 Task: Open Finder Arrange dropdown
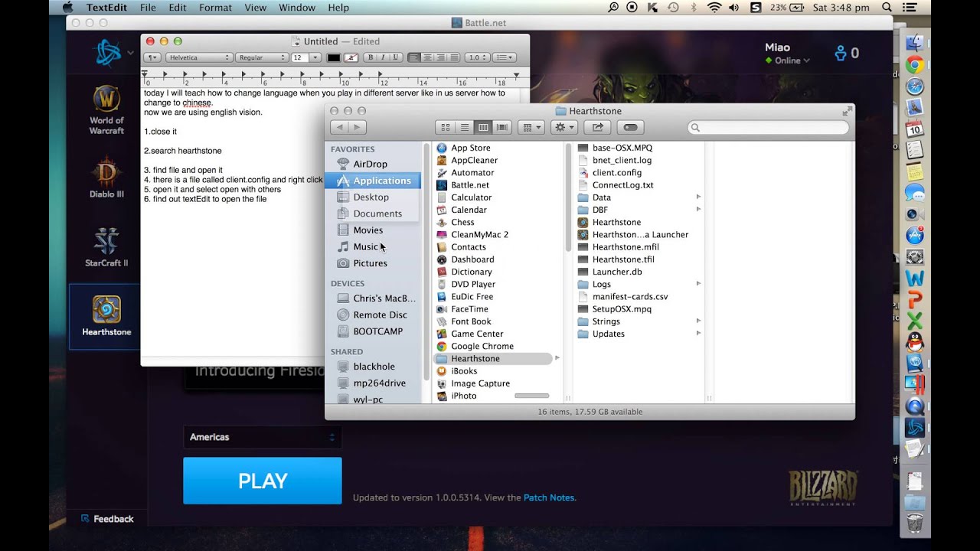click(x=531, y=127)
